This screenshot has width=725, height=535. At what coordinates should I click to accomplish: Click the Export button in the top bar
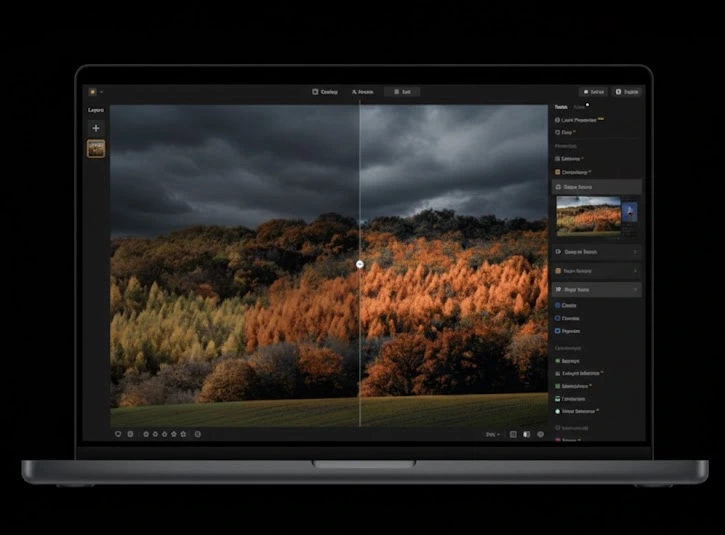coord(627,92)
